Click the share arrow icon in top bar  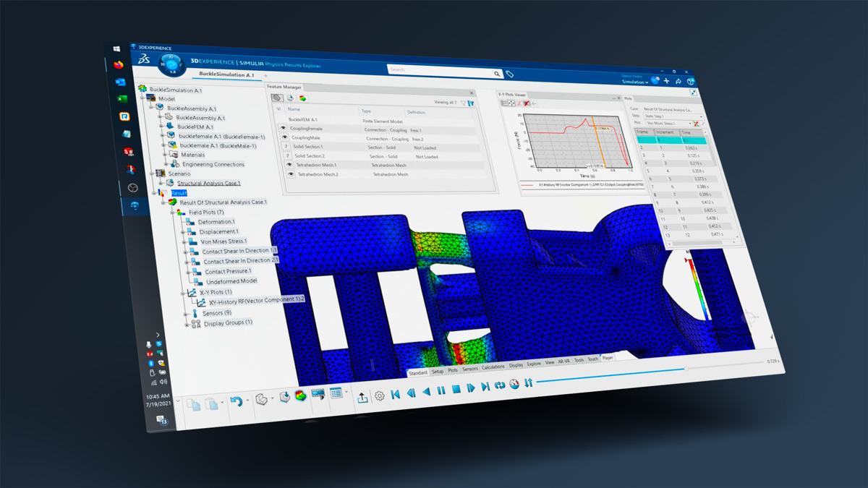tap(678, 82)
